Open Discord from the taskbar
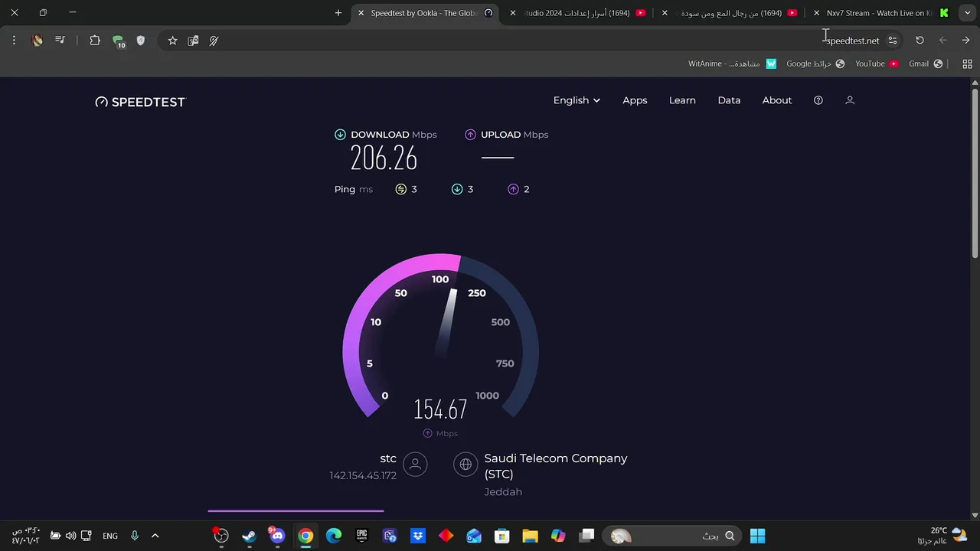This screenshot has width=980, height=551. pyautogui.click(x=277, y=536)
